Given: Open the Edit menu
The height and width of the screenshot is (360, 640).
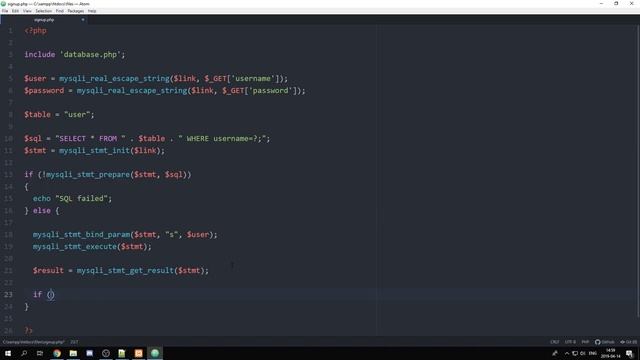Looking at the screenshot, I should click(16, 11).
